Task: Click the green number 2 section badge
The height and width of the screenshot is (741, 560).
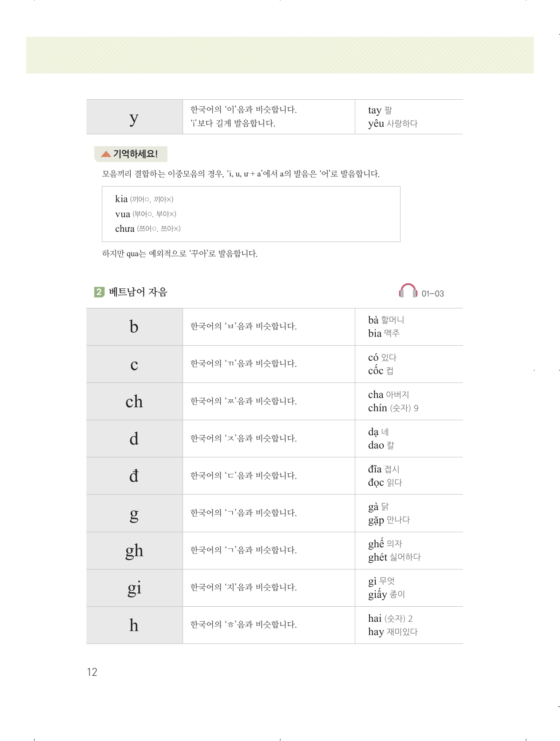Action: (x=99, y=292)
